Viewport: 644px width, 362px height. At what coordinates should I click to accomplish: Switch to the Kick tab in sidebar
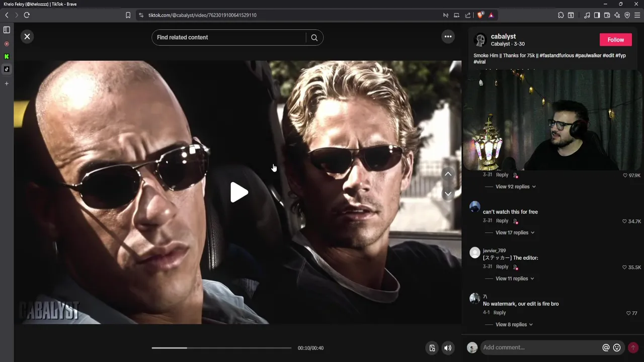7,56
